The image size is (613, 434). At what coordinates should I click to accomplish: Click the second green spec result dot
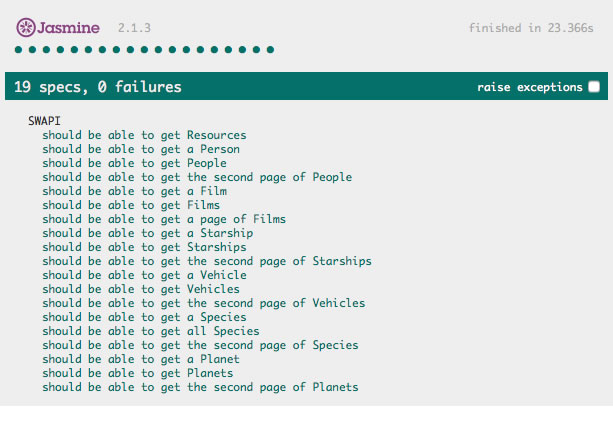[x=32, y=50]
